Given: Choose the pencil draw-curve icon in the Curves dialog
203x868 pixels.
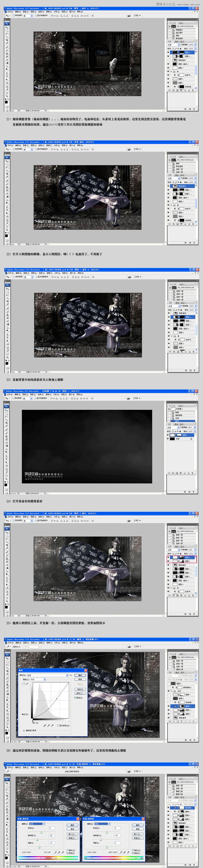Looking at the screenshot, I should point(27,684).
